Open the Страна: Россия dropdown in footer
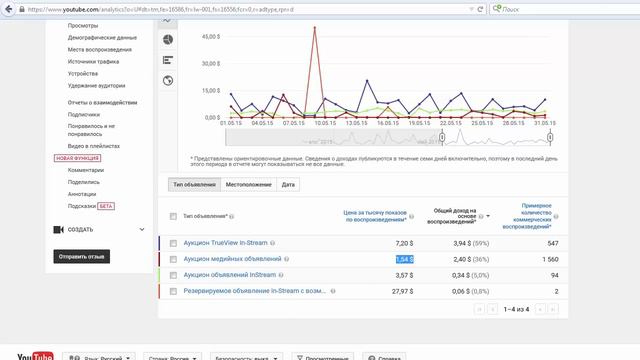The image size is (640, 360). coord(172,357)
